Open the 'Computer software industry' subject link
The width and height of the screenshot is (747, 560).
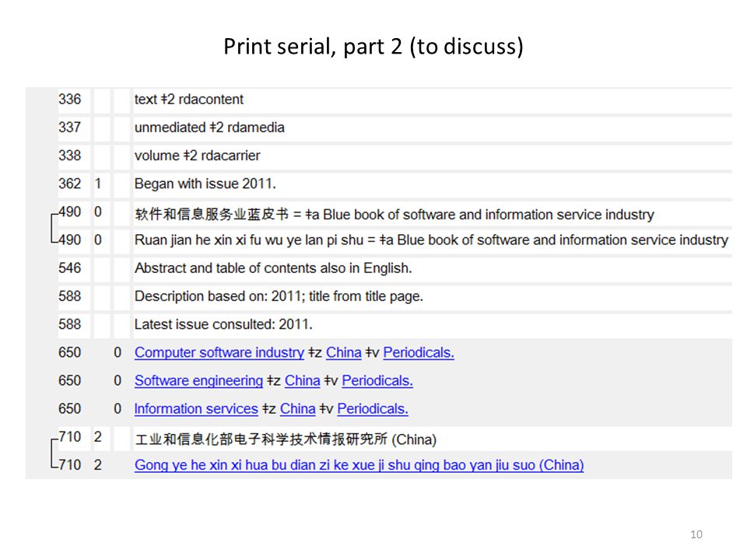click(219, 352)
